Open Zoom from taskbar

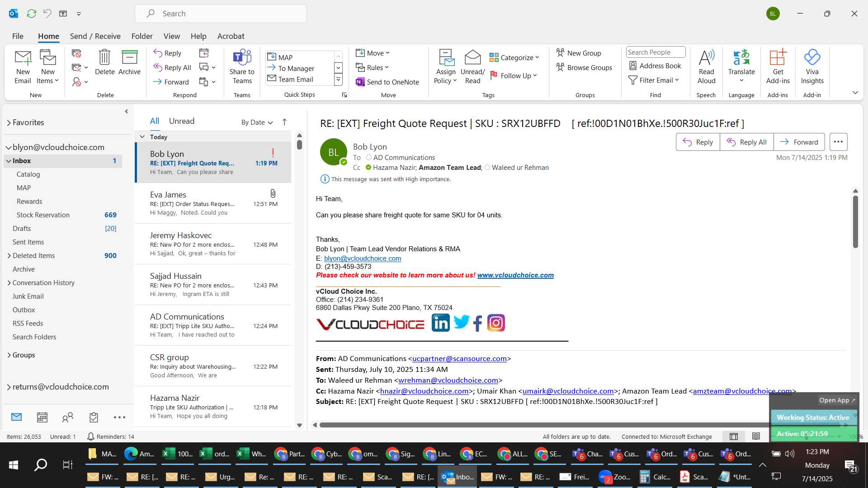pos(615,477)
